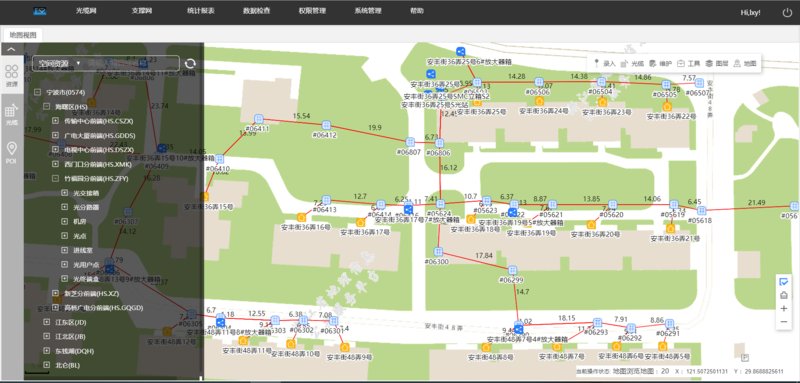Select the 地图视图 tab

(x=23, y=35)
